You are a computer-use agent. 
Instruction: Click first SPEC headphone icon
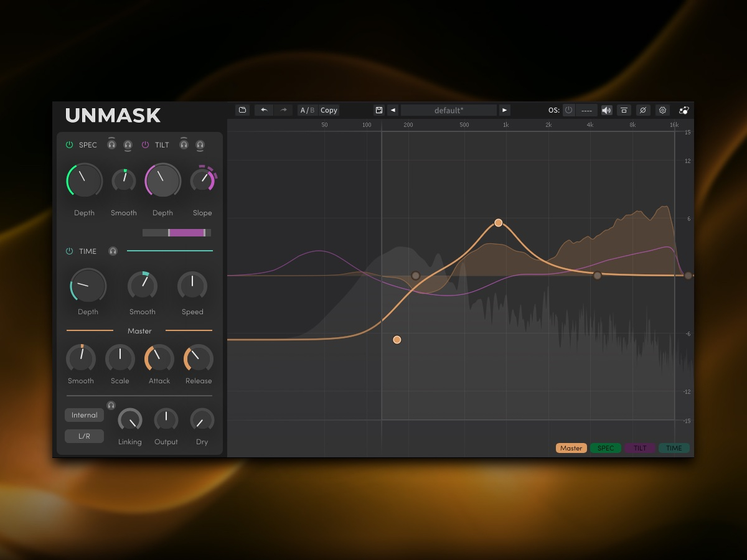(x=111, y=144)
